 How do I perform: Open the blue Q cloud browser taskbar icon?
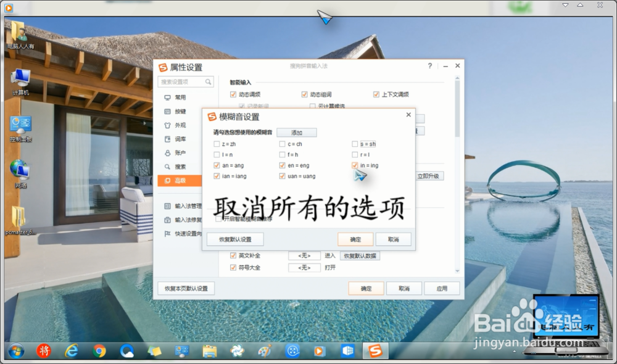pyautogui.click(x=126, y=350)
